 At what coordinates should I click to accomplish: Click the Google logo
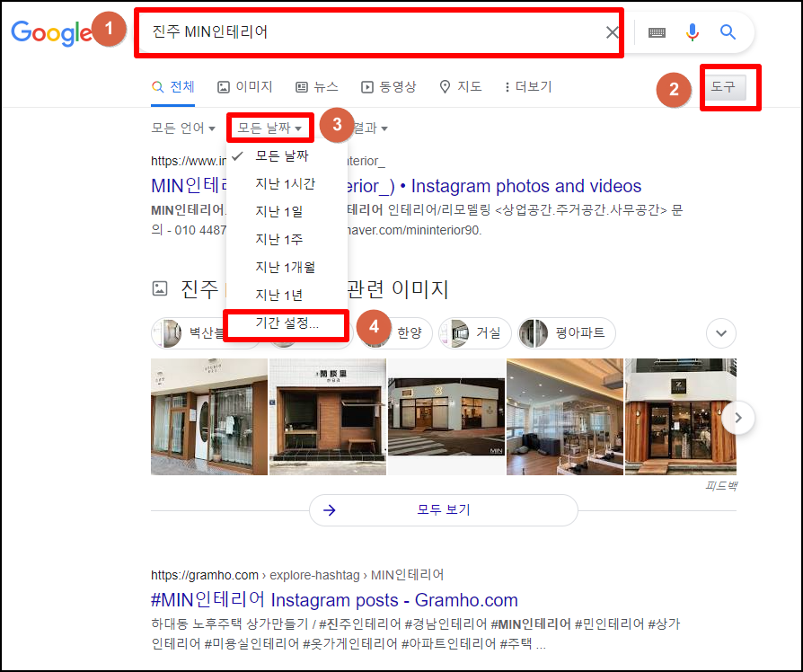point(51,32)
